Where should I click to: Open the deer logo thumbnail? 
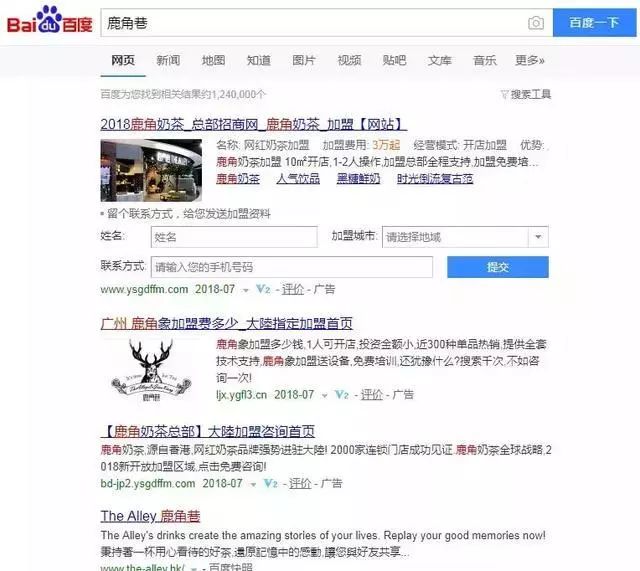(x=151, y=371)
